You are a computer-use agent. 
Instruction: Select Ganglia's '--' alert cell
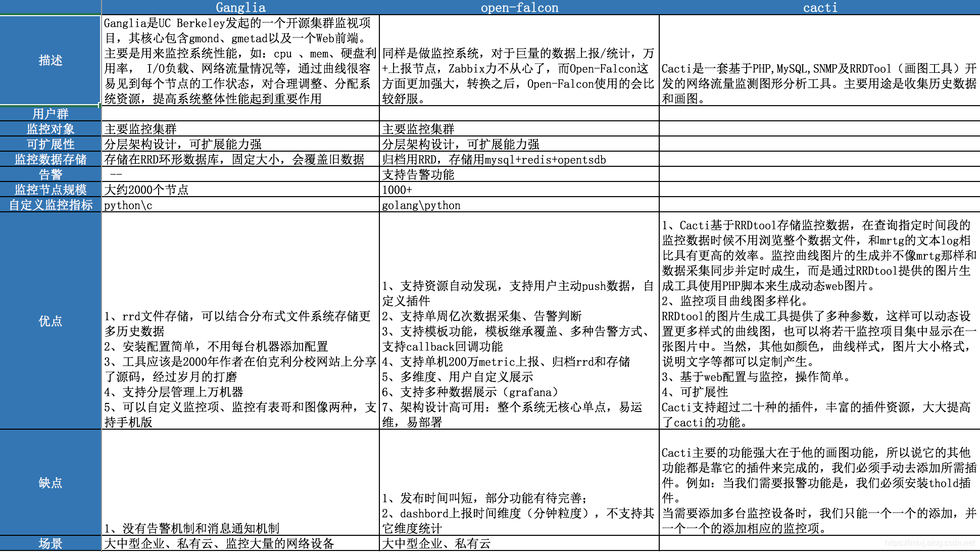pos(240,174)
